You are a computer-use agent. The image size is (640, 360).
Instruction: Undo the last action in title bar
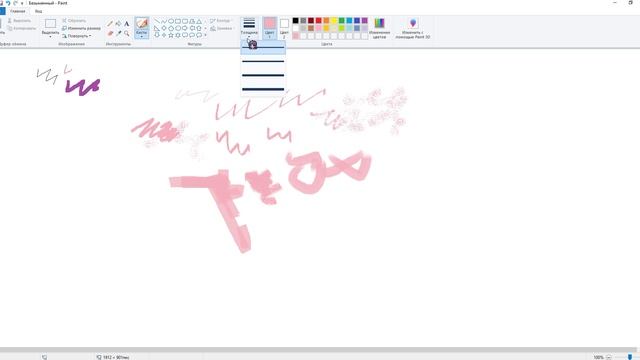click(8, 3)
